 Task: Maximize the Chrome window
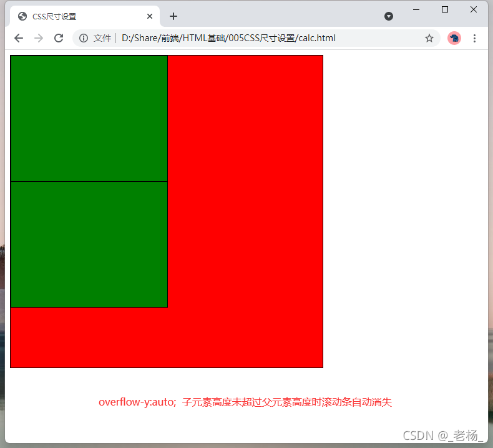pos(444,9)
